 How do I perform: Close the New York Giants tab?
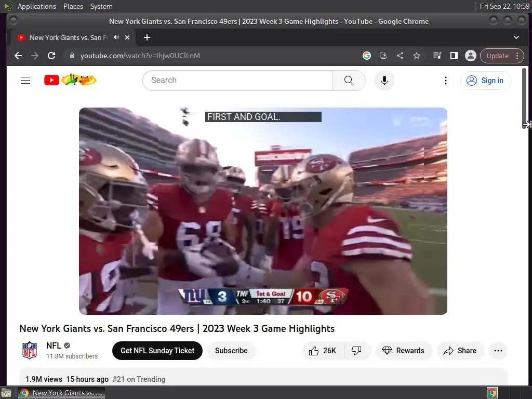127,37
